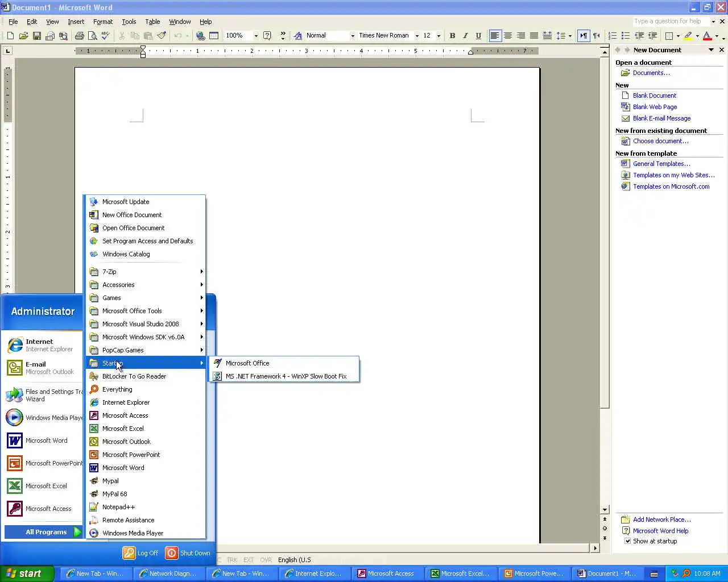This screenshot has width=728, height=582.
Task: Click Templates on Microsoft.com link
Action: click(x=671, y=186)
